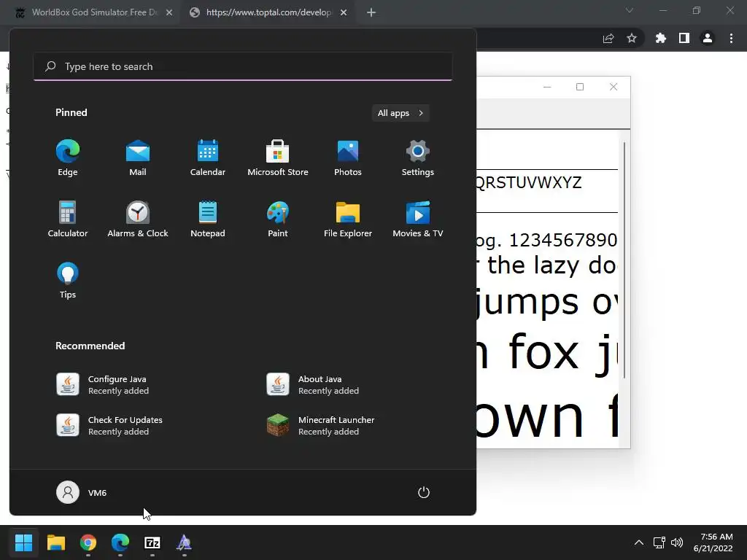
Task: Click the power button icon
Action: pos(424,492)
